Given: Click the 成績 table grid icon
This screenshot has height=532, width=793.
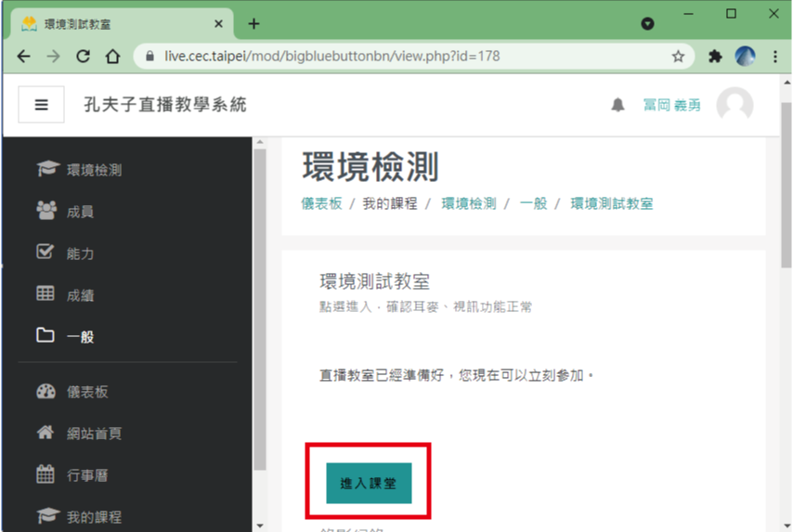Looking at the screenshot, I should click(45, 293).
